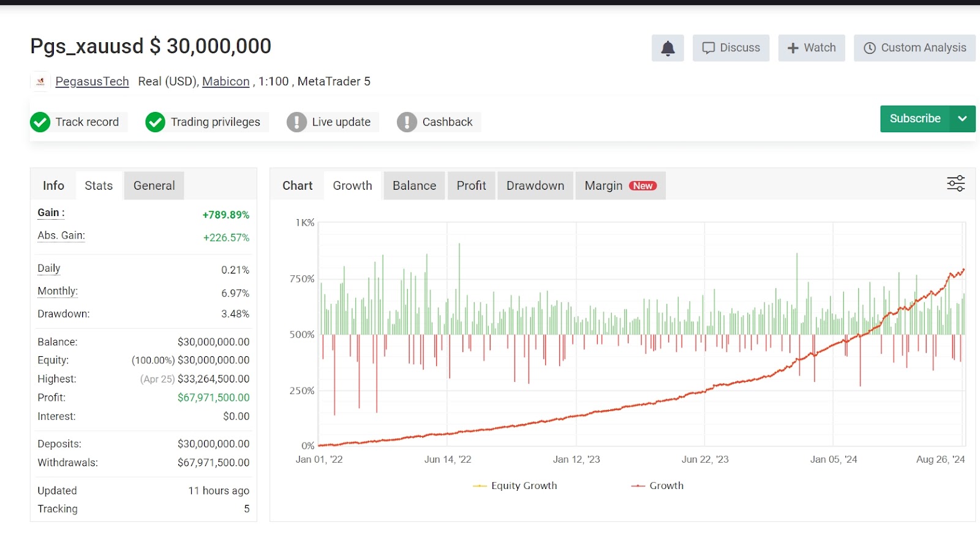Click Aug 26, '24 axis label

coord(940,460)
